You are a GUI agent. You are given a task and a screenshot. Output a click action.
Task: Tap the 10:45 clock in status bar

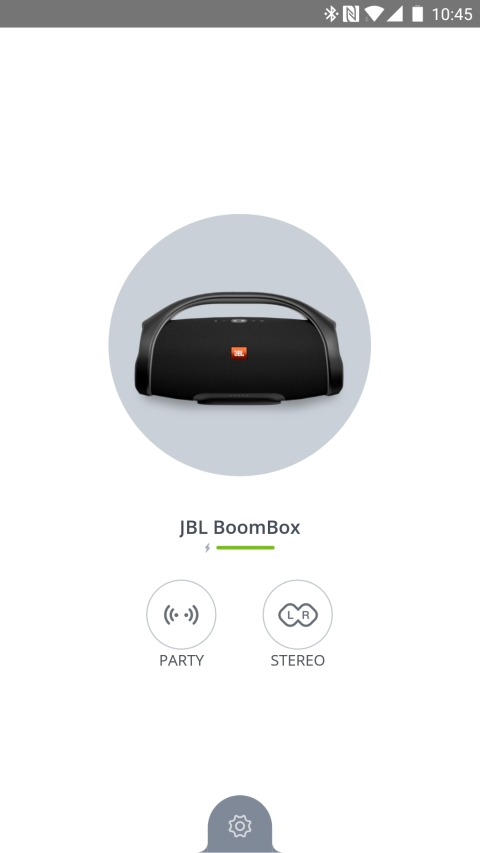[452, 14]
